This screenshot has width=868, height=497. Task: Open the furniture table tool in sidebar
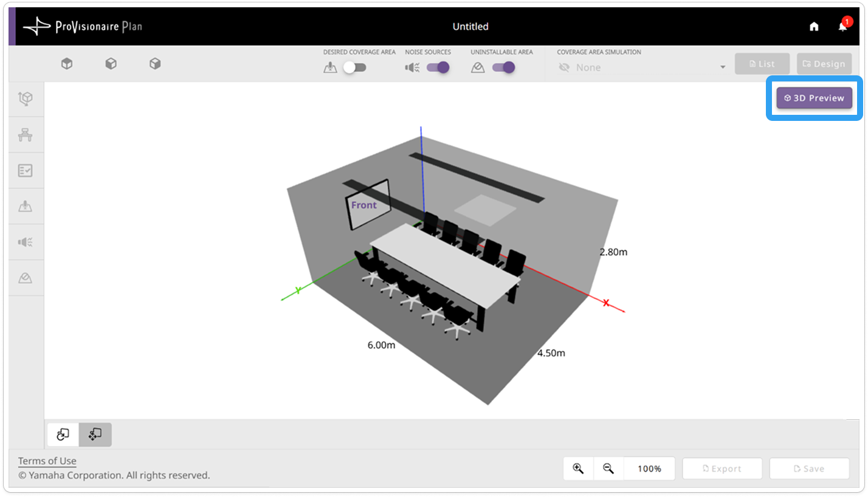point(26,134)
